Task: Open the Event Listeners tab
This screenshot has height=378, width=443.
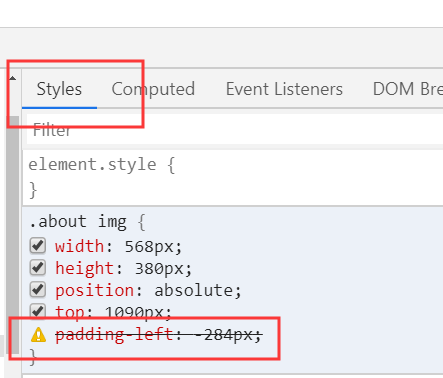Action: pos(284,89)
